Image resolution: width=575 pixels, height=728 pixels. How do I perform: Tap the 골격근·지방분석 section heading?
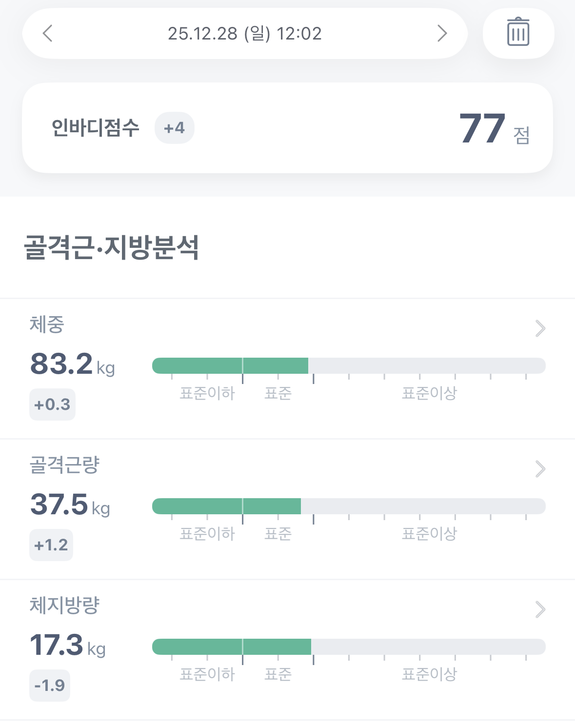point(112,247)
